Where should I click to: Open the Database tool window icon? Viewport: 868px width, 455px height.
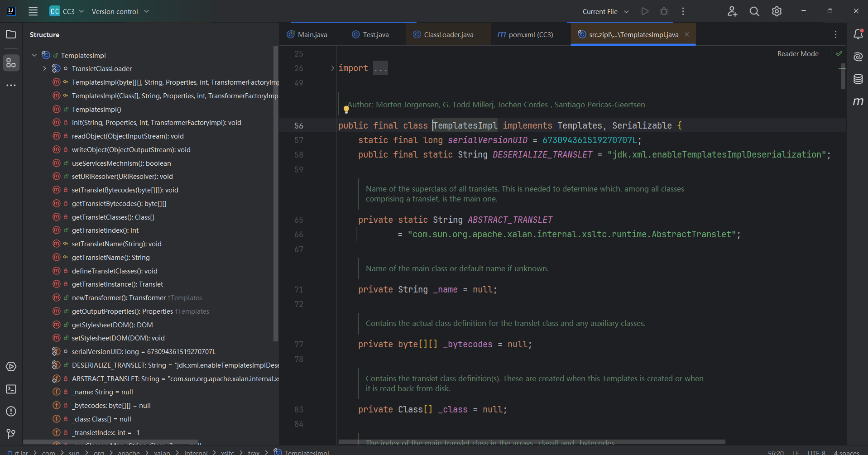(858, 79)
